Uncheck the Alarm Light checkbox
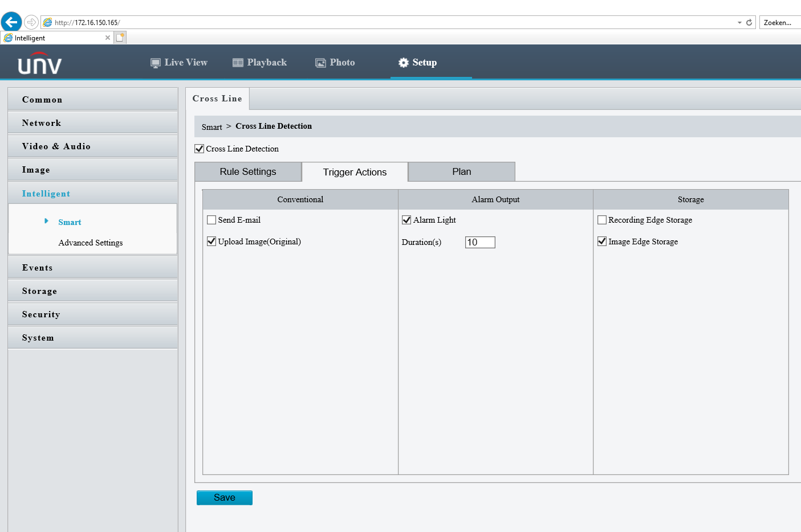The height and width of the screenshot is (532, 801). coord(406,220)
